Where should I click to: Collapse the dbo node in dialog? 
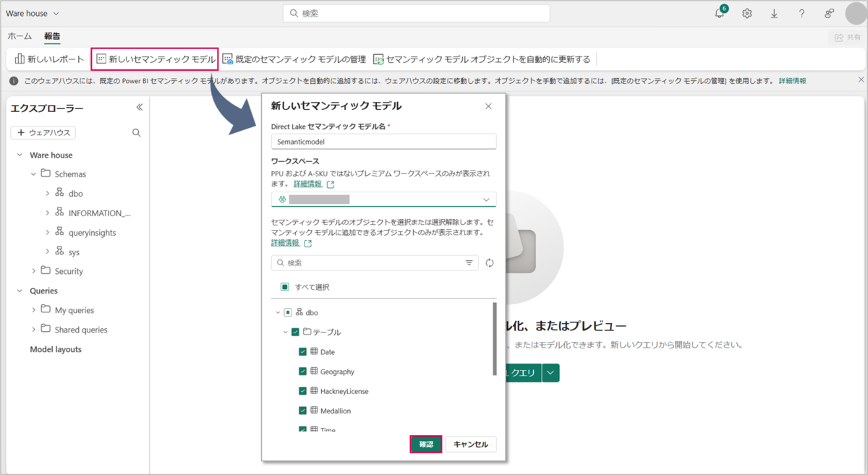(278, 312)
